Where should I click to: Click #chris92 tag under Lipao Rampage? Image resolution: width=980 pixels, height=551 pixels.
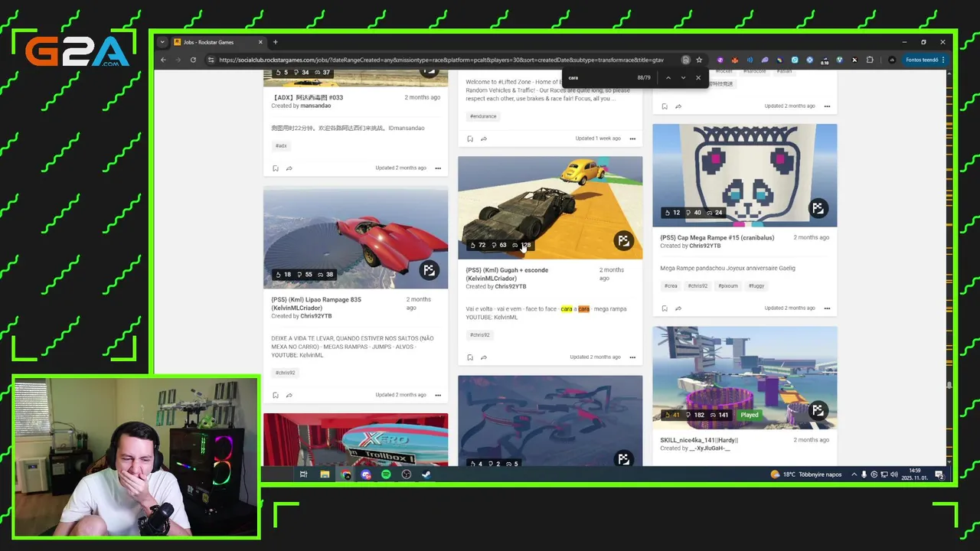[286, 373]
